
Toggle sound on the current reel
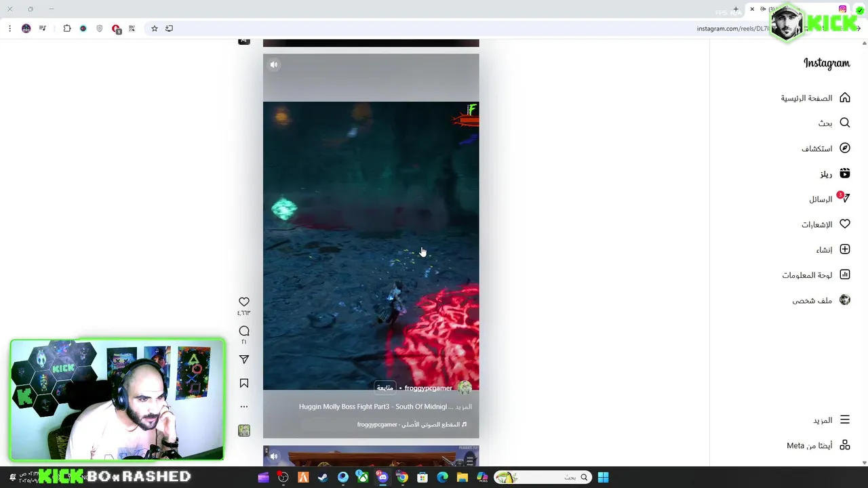(274, 65)
